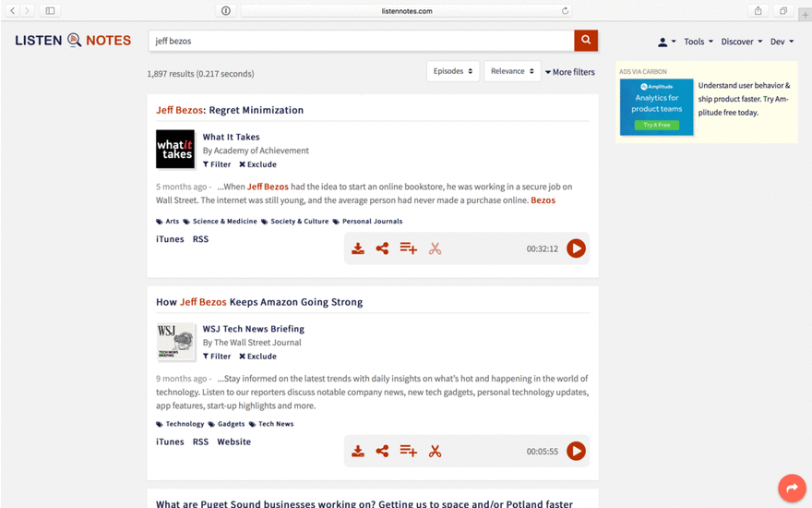The image size is (812, 508).
Task: Filter results by What It Takes
Action: [217, 164]
